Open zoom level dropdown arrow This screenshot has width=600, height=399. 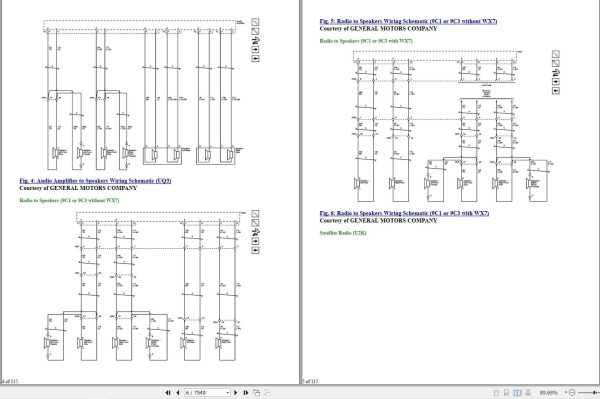pos(566,392)
